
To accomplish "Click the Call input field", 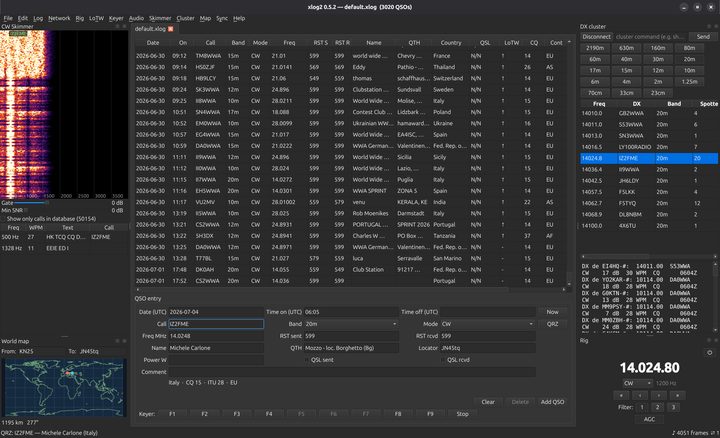I will 216,324.
